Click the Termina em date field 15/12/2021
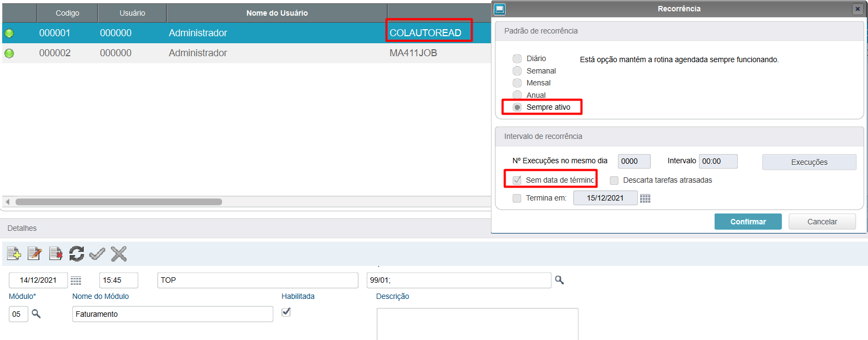Viewport: 868px width, 340px height. click(x=605, y=198)
